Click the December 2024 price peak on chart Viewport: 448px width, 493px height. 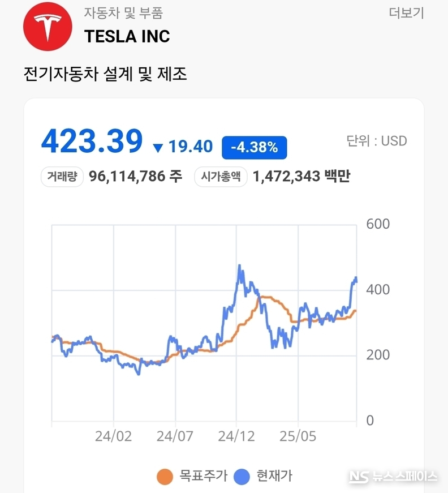tap(239, 265)
